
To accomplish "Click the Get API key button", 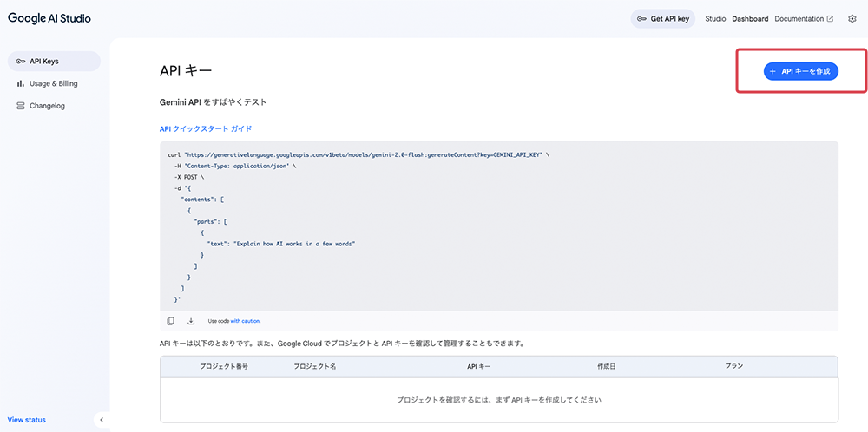I will [x=662, y=19].
